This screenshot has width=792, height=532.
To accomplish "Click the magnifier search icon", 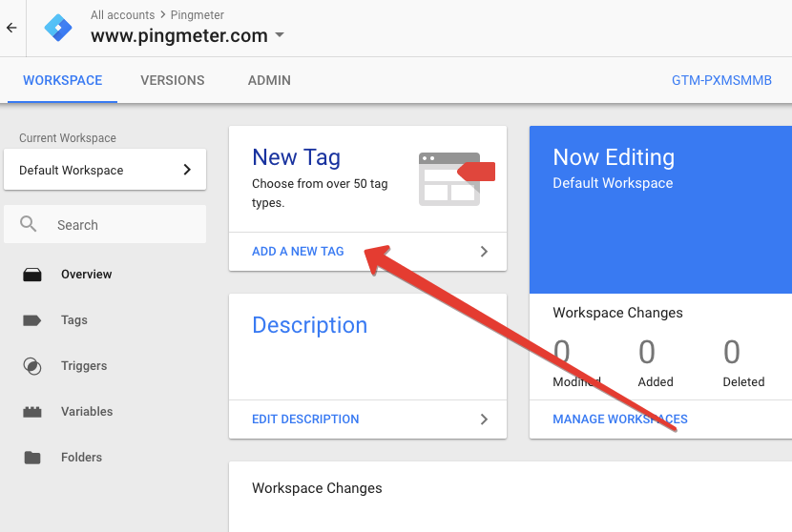I will point(29,224).
